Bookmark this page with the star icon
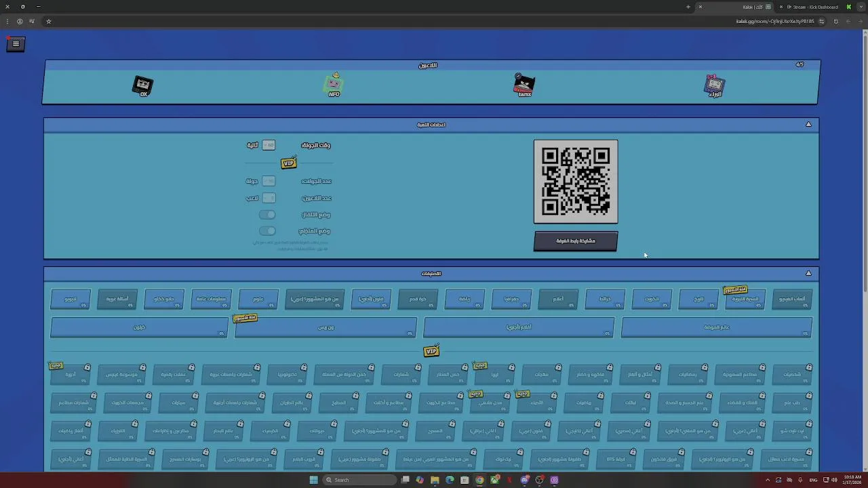 click(x=49, y=21)
